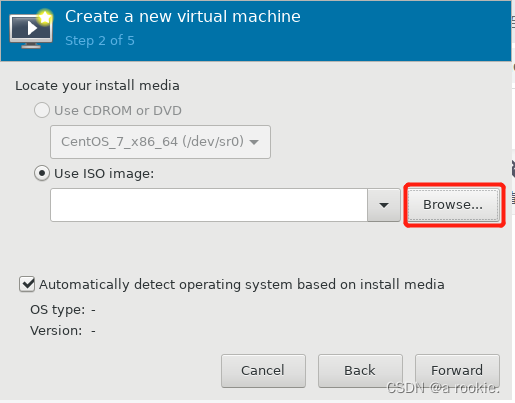The image size is (515, 403).
Task: Click the arrow beside /dev/sr0 in the combo box
Action: (254, 142)
